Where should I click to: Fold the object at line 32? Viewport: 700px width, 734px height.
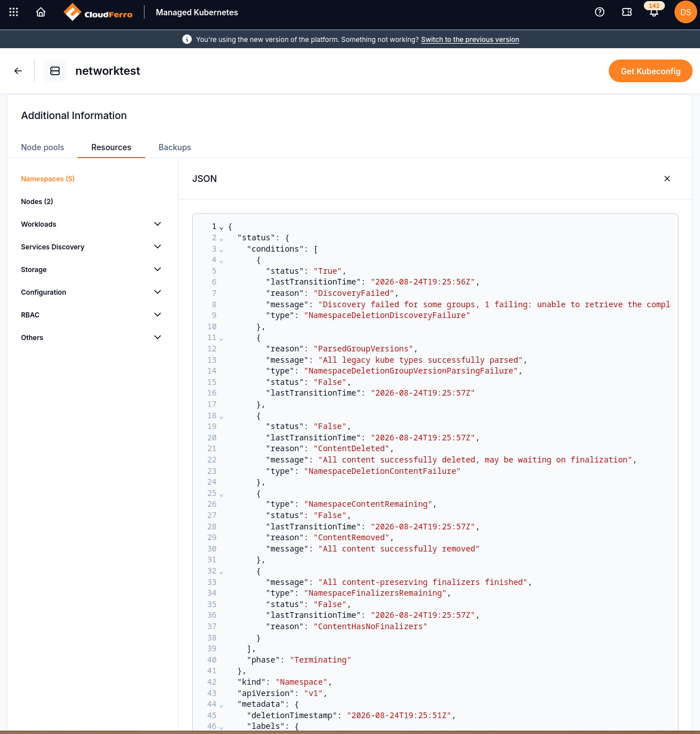pyautogui.click(x=221, y=572)
